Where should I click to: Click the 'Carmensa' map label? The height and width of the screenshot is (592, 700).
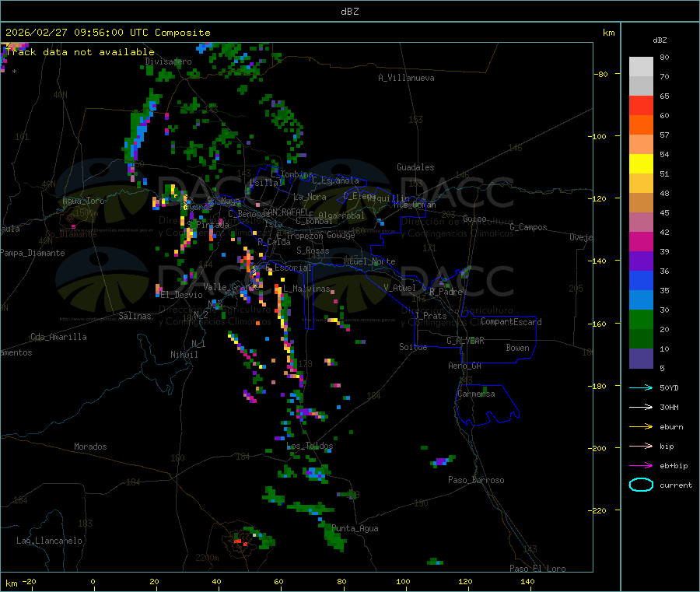click(x=476, y=394)
